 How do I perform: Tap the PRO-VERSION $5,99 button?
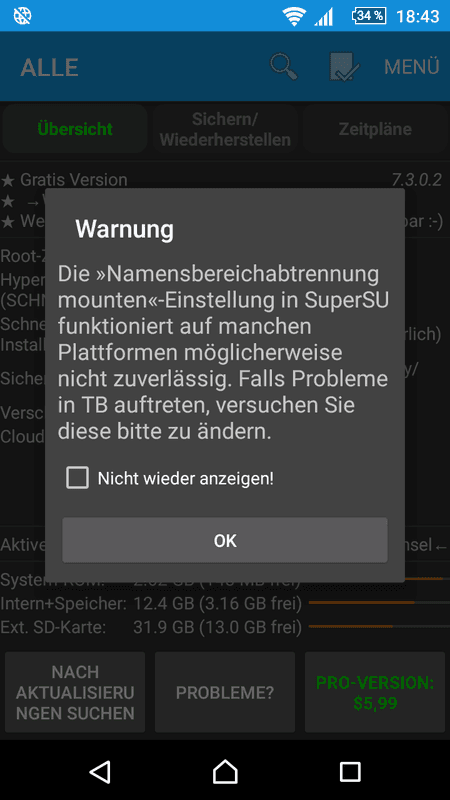[x=375, y=692]
